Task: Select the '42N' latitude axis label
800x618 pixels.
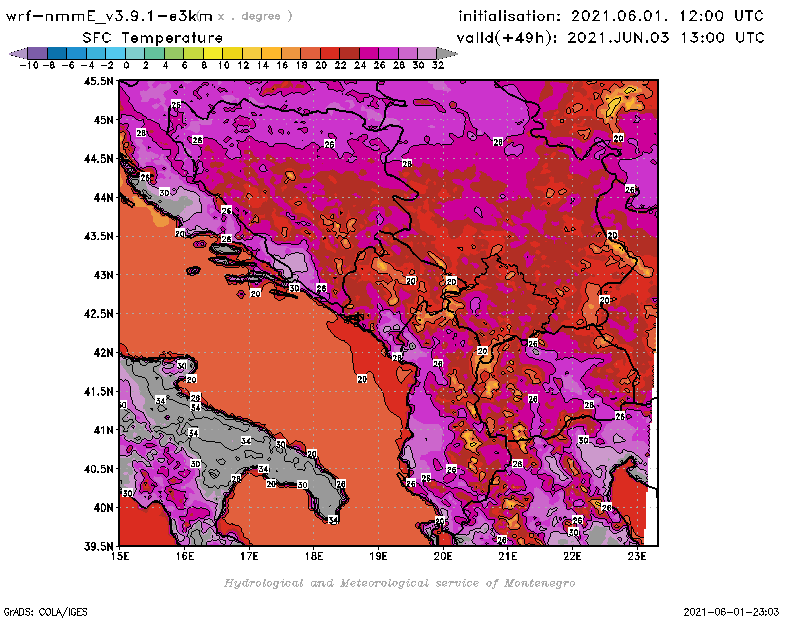Action: [x=103, y=353]
